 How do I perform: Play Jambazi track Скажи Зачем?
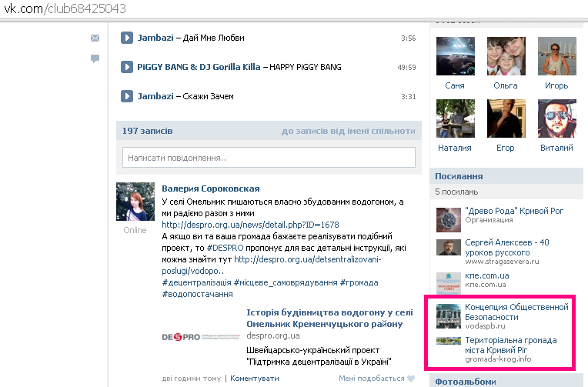[x=128, y=96]
